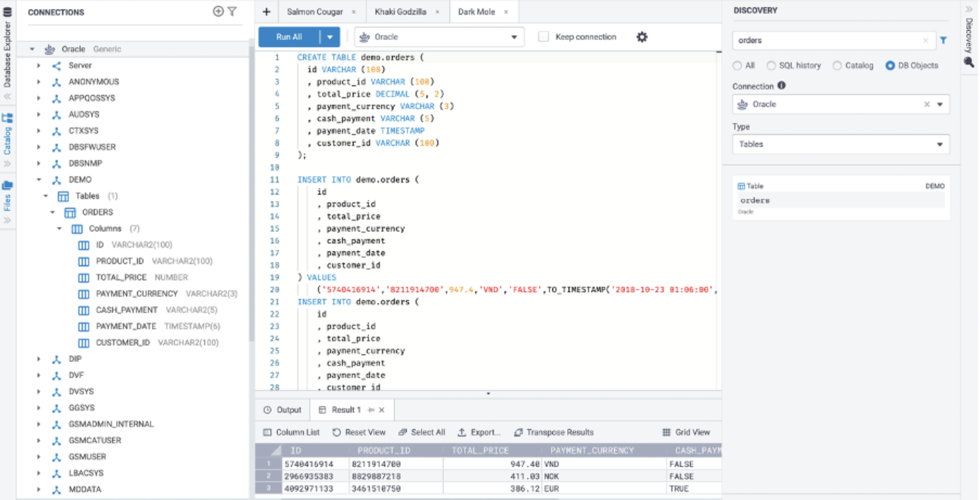
Task: Collapse the Columns node
Action: (59, 229)
